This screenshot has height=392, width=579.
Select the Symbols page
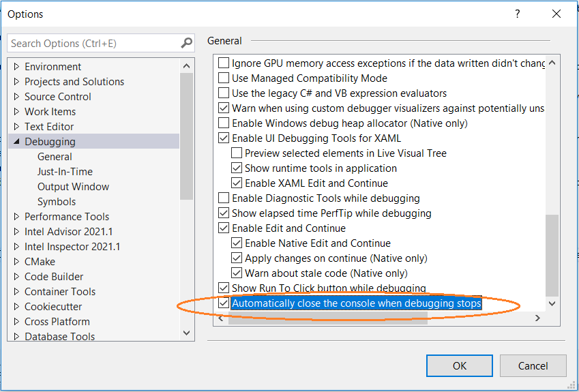coord(57,202)
